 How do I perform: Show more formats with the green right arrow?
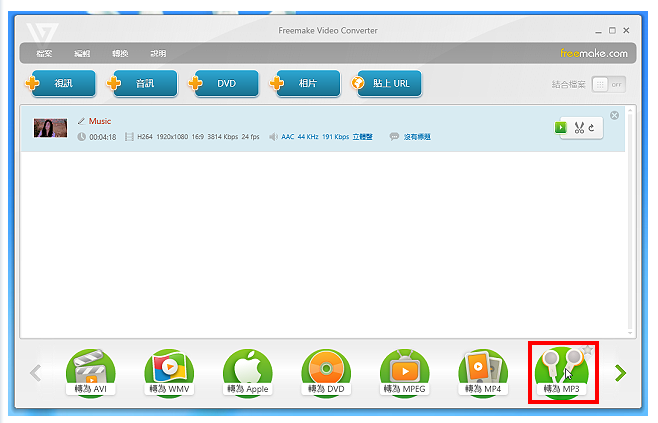pos(620,373)
